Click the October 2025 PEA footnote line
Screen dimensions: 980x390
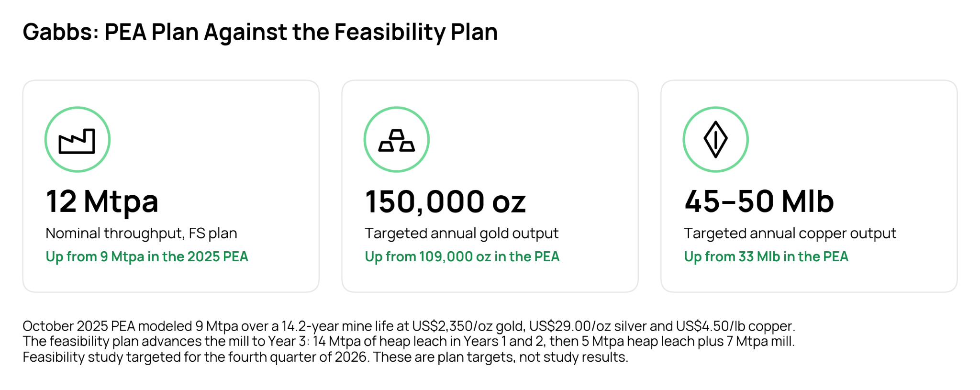pyautogui.click(x=409, y=326)
